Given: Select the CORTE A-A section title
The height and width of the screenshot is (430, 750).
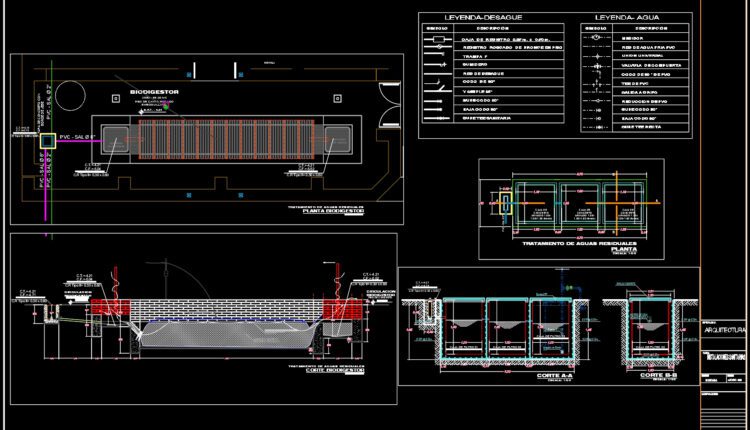Looking at the screenshot, I should (554, 376).
